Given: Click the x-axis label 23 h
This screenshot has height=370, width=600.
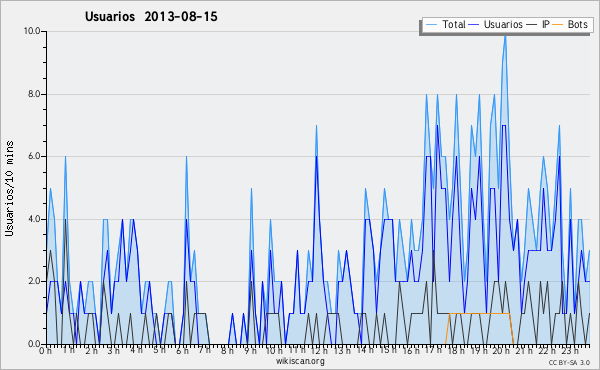Looking at the screenshot, I should pyautogui.click(x=570, y=351).
